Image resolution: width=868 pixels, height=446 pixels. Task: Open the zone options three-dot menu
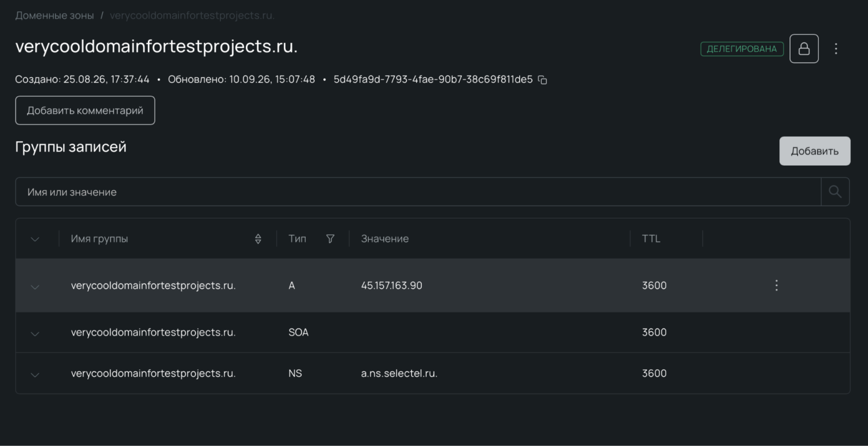click(836, 48)
